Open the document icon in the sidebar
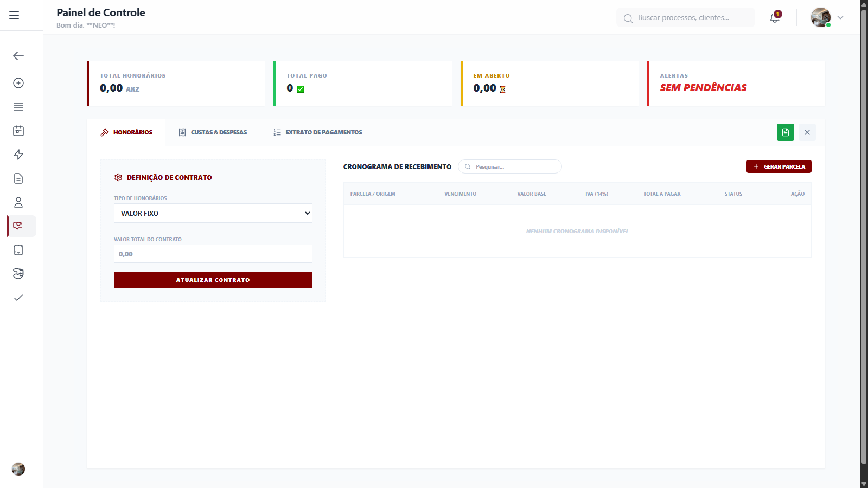This screenshot has width=868, height=488. pyautogui.click(x=18, y=178)
